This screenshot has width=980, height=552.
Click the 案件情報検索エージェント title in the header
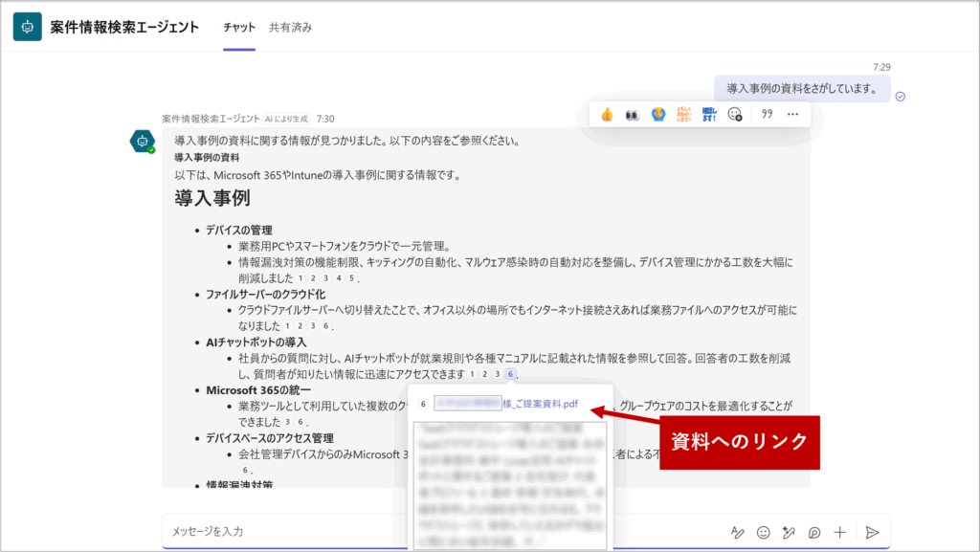coord(124,28)
